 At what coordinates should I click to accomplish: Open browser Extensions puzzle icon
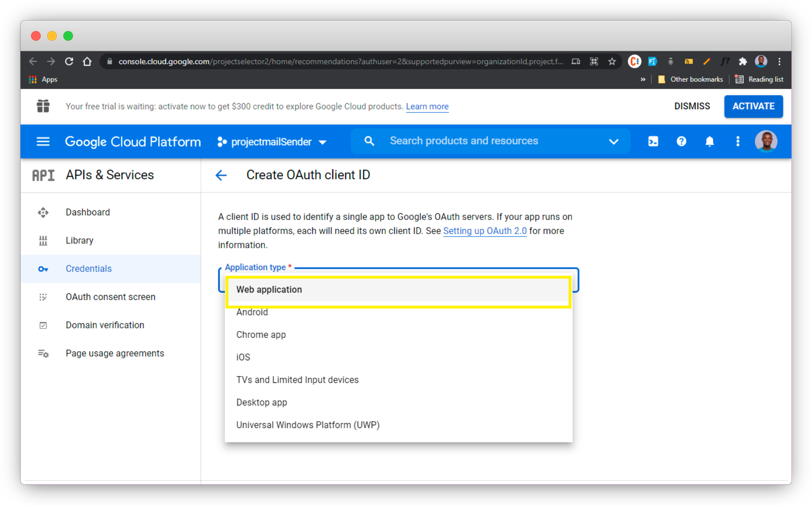[x=743, y=61]
